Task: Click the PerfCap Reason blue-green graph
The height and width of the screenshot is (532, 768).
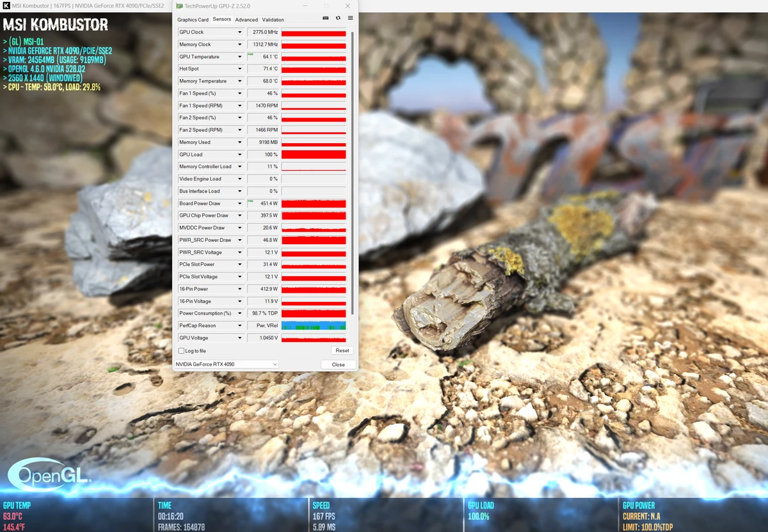Action: click(x=314, y=325)
